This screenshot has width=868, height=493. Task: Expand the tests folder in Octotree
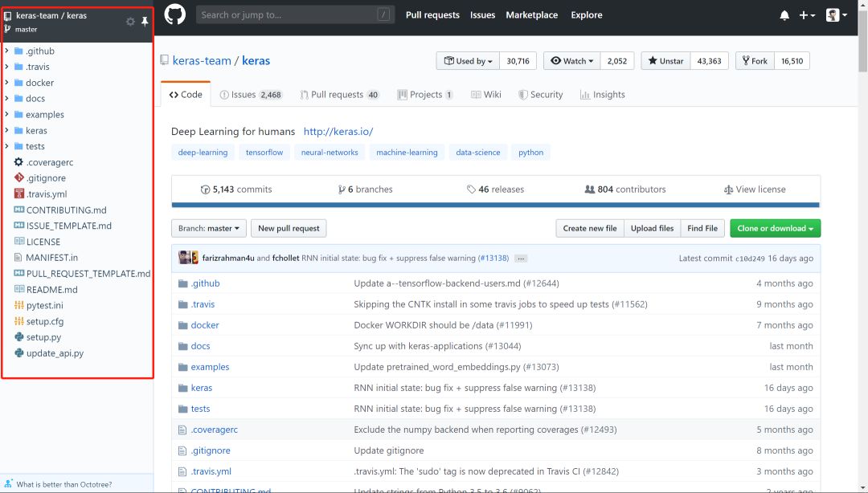point(6,146)
